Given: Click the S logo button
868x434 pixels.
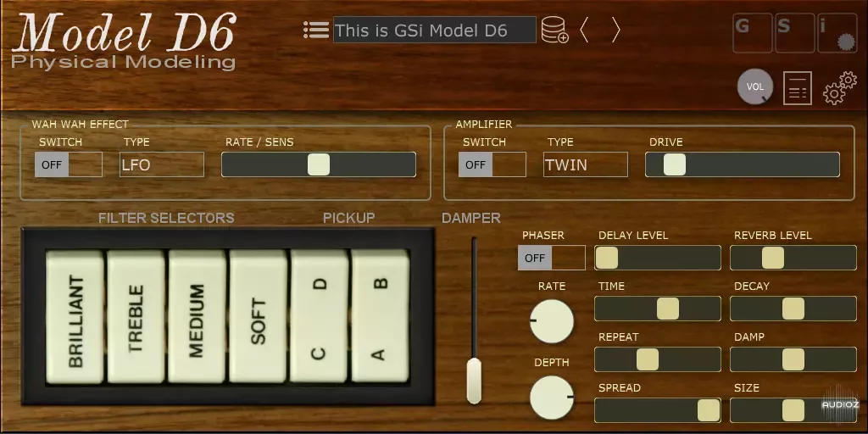Looking at the screenshot, I should point(794,33).
